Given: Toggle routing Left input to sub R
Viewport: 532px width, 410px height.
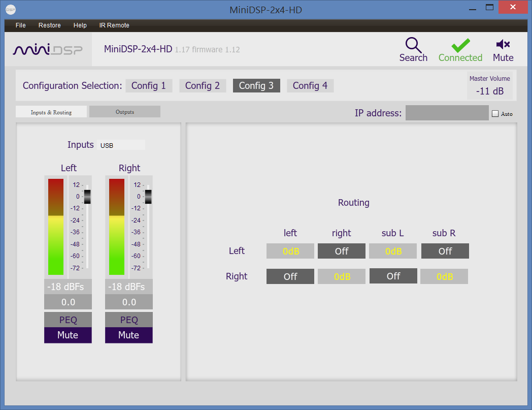Looking at the screenshot, I should tap(445, 251).
